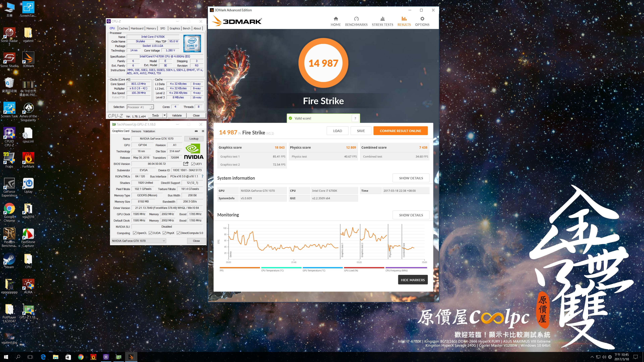This screenshot has height=362, width=644.
Task: Open the HOME section in 3DMark
Action: [x=335, y=21]
